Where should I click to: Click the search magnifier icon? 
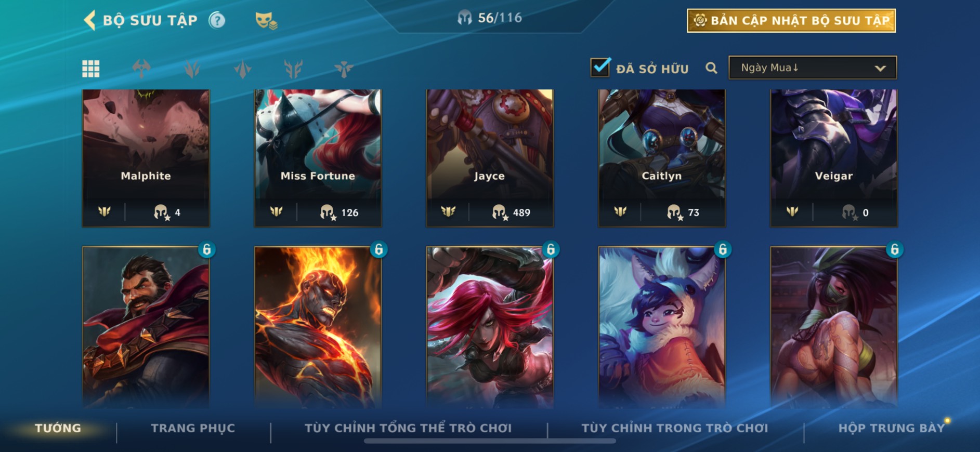tap(711, 68)
